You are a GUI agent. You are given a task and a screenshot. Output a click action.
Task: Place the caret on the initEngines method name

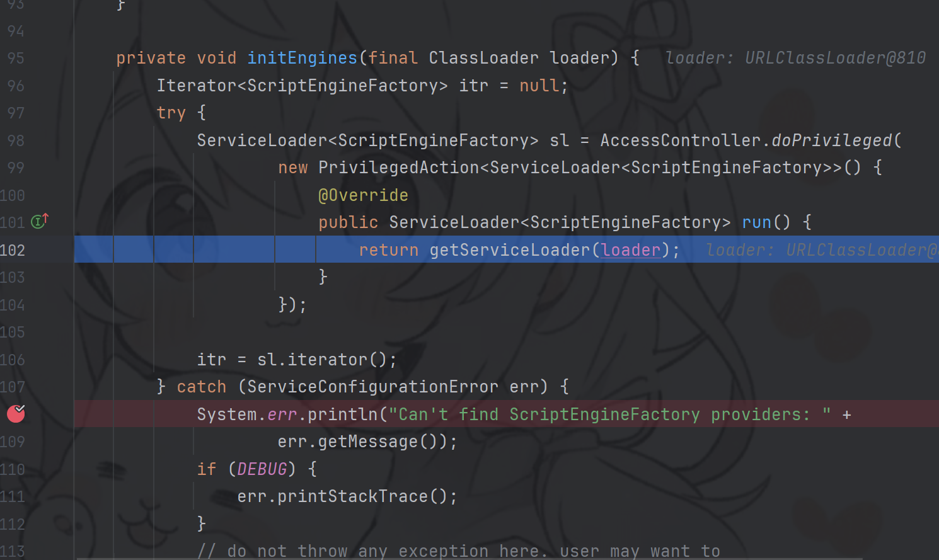[302, 58]
